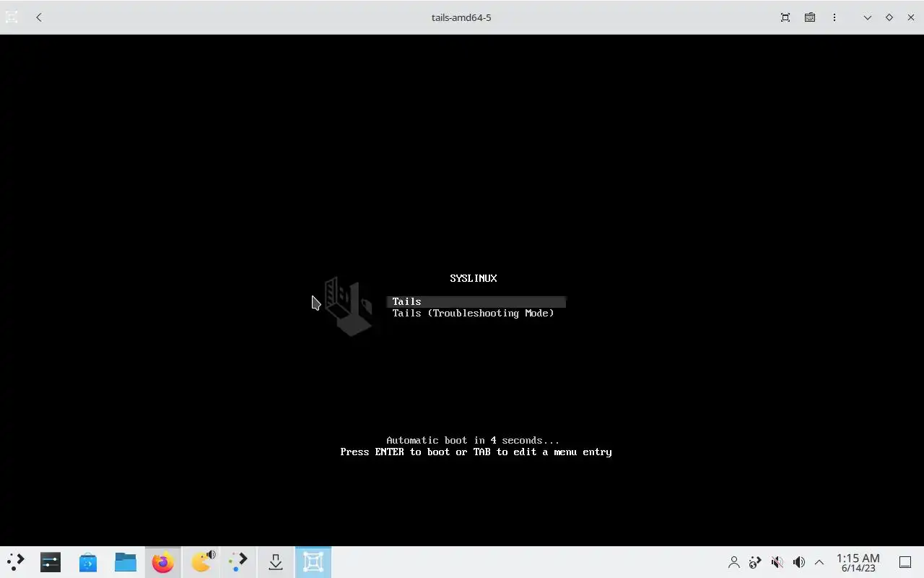Click the active virtual machine taskbar icon
The height and width of the screenshot is (578, 924).
[x=313, y=562]
